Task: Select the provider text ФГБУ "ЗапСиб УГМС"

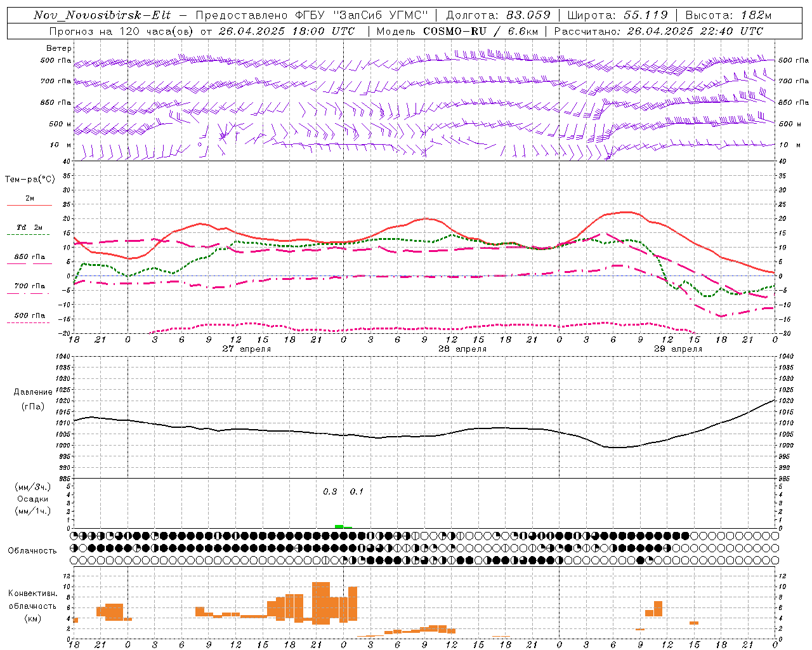Action: click(362, 15)
